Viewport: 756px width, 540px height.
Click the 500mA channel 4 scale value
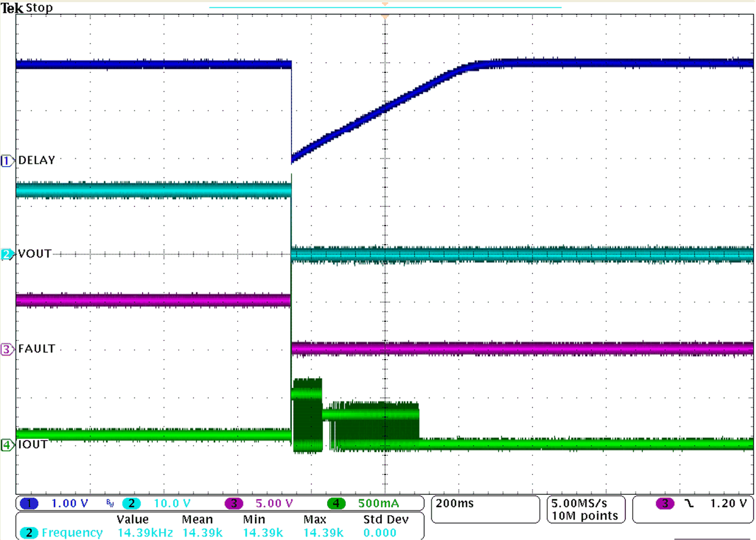tap(378, 503)
